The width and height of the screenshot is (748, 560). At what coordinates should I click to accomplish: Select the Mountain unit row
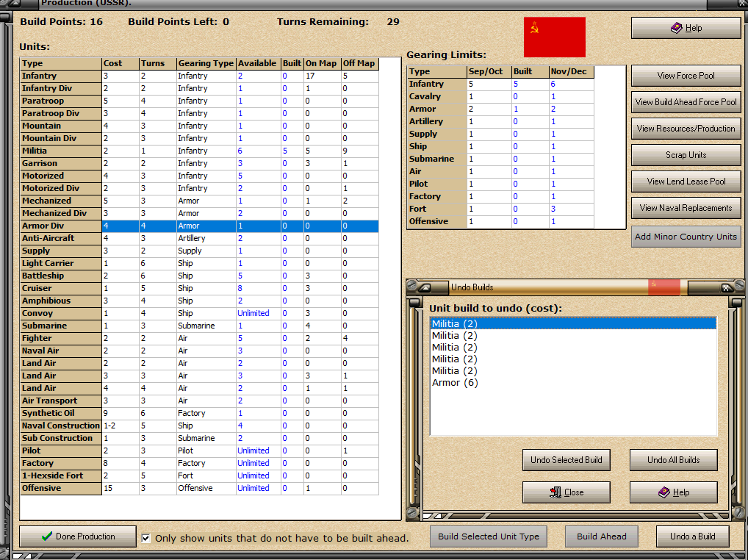[x=199, y=126]
